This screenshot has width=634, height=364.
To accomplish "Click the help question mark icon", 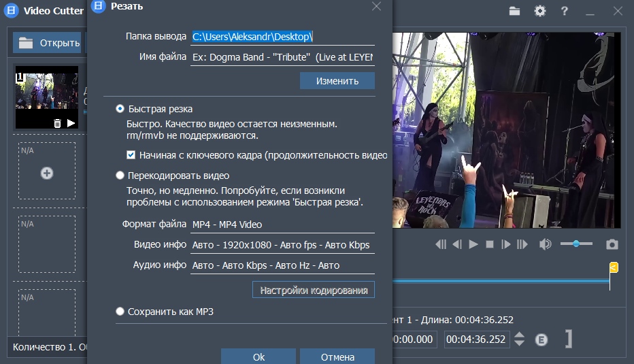I will pyautogui.click(x=564, y=11).
